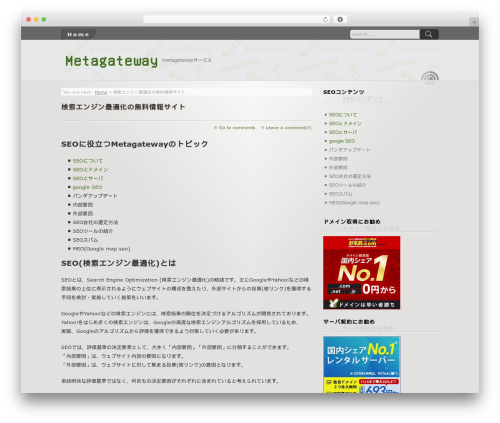Viewport: 500px width, 423px height.
Task: Click the Home breadcrumb link
Action: coord(101,92)
